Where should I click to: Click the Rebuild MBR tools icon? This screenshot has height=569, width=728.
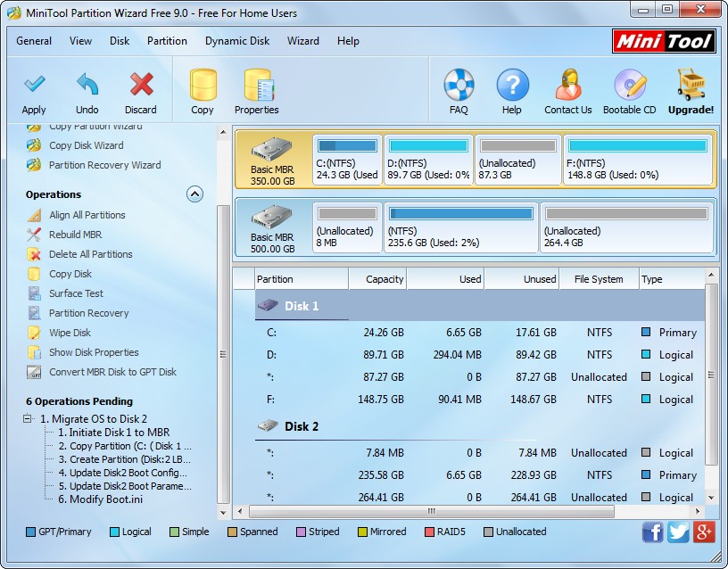pyautogui.click(x=34, y=235)
